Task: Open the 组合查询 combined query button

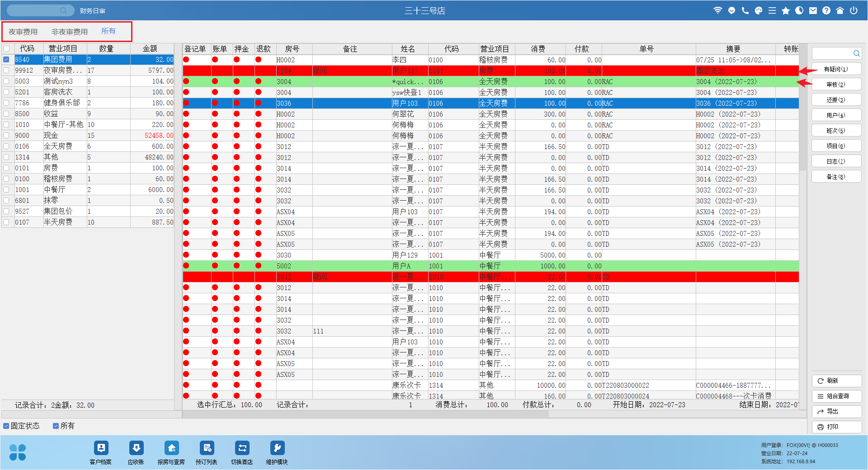Action: pyautogui.click(x=837, y=396)
